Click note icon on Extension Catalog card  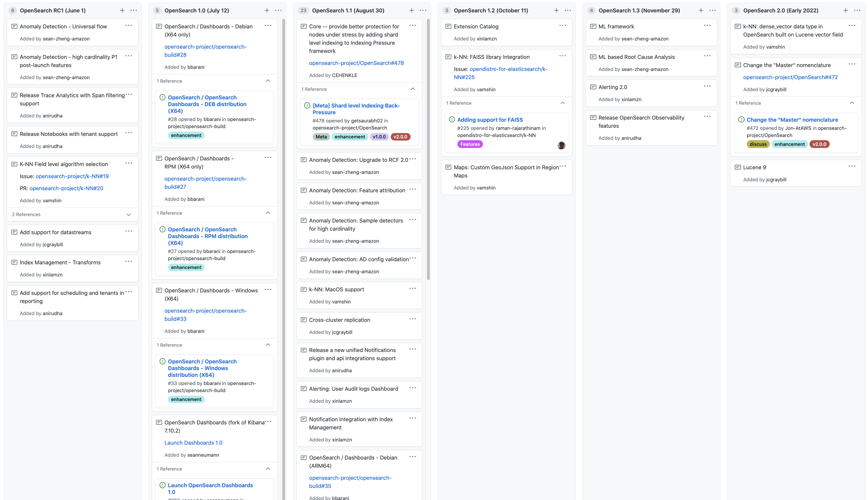pyautogui.click(x=448, y=26)
